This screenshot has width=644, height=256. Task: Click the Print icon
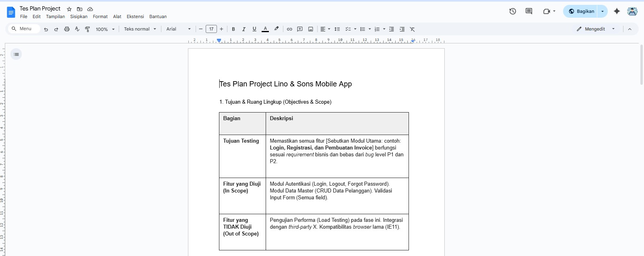(67, 29)
